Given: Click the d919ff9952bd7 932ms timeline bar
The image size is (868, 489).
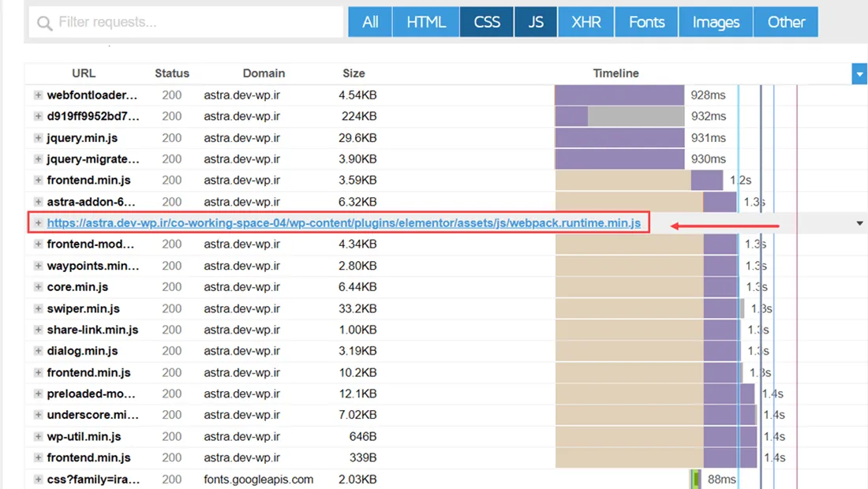Looking at the screenshot, I should pyautogui.click(x=619, y=116).
